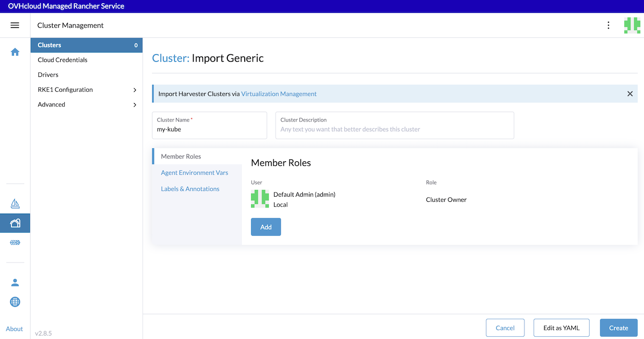
Task: Open the Rancher home dashboard icon
Action: tap(15, 52)
